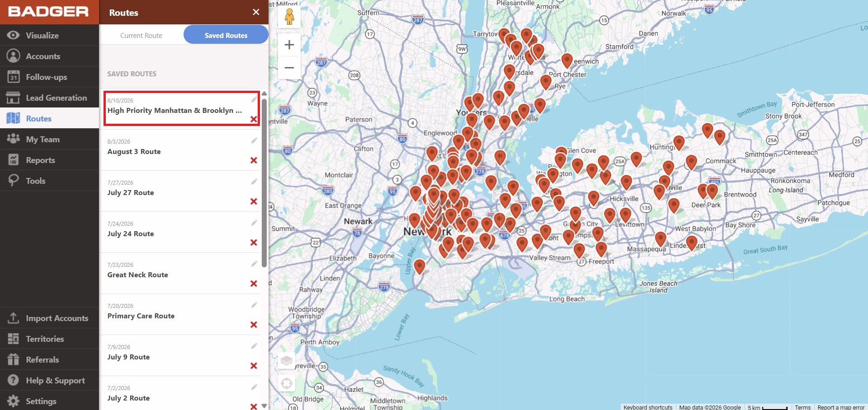Switch to Saved Routes tab

tap(226, 35)
